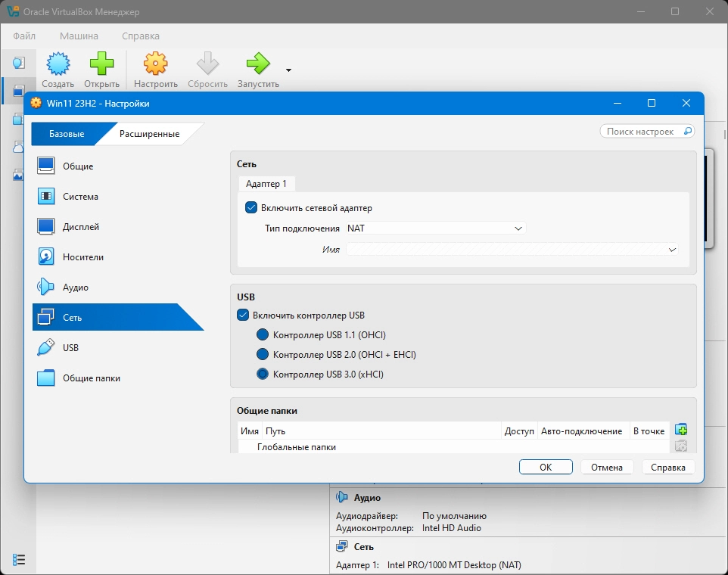Select Контроллер USB 1.1 (OHCI) radio button
The image size is (728, 575).
pyautogui.click(x=263, y=334)
